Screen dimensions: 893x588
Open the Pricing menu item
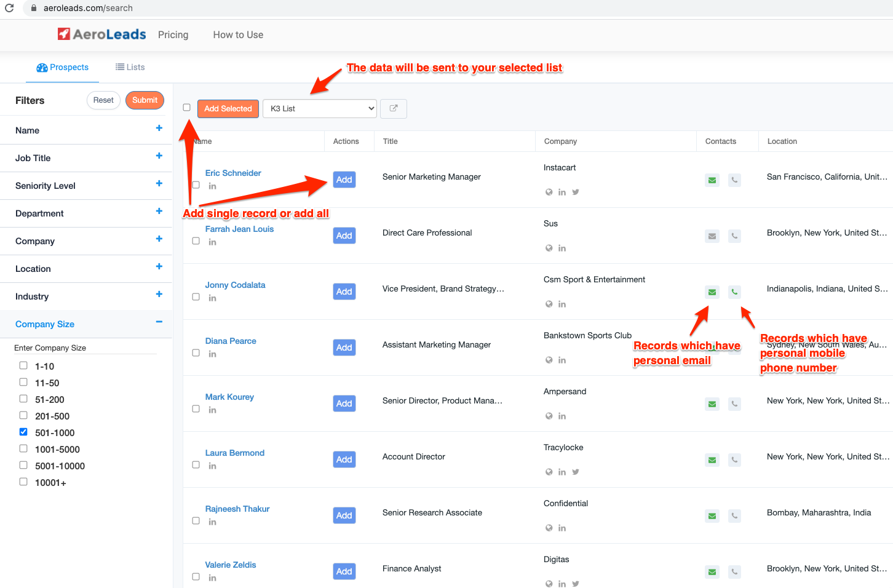[x=173, y=35]
